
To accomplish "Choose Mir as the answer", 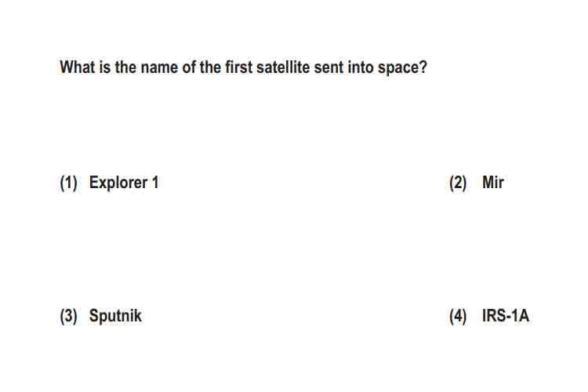I will click(493, 183).
